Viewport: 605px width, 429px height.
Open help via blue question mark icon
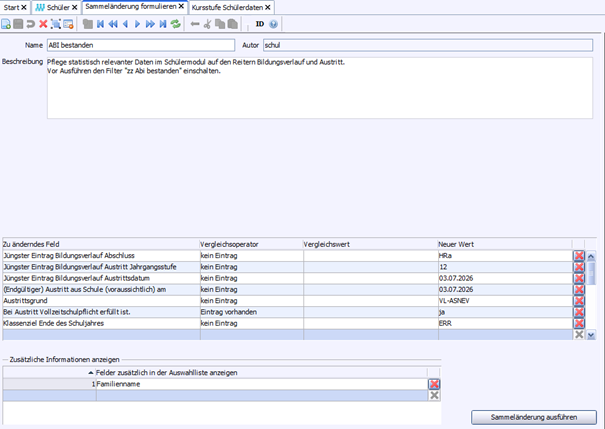[273, 23]
